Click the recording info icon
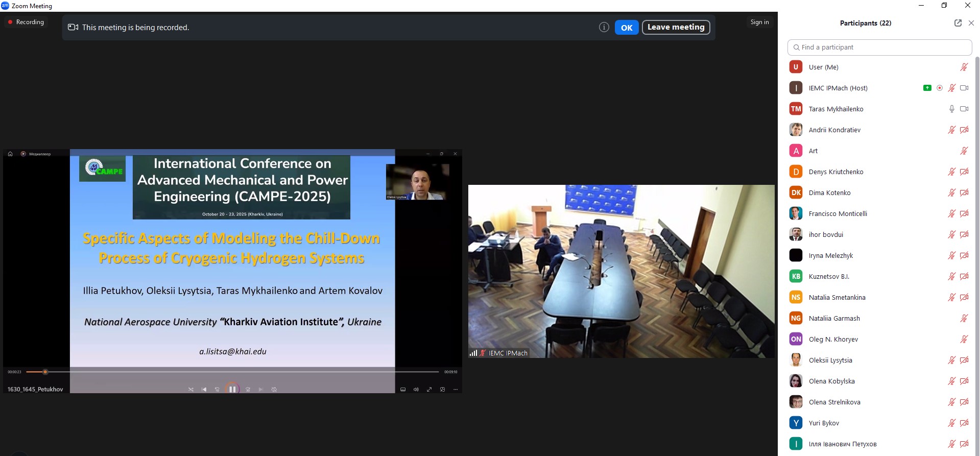This screenshot has width=980, height=456. pos(604,28)
